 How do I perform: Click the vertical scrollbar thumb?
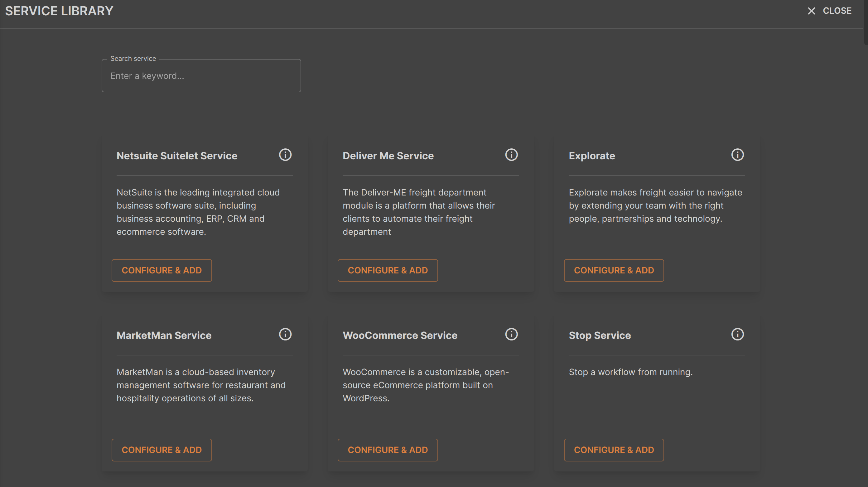coord(866,22)
